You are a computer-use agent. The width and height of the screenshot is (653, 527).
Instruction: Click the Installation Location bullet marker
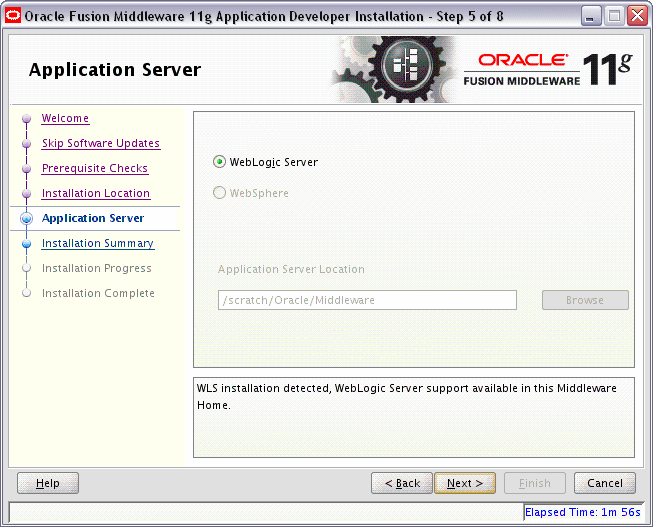pyautogui.click(x=27, y=194)
